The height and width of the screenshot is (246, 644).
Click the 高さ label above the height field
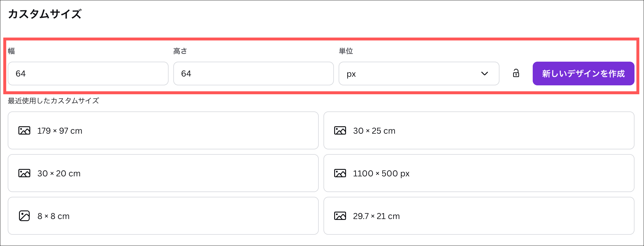(180, 51)
